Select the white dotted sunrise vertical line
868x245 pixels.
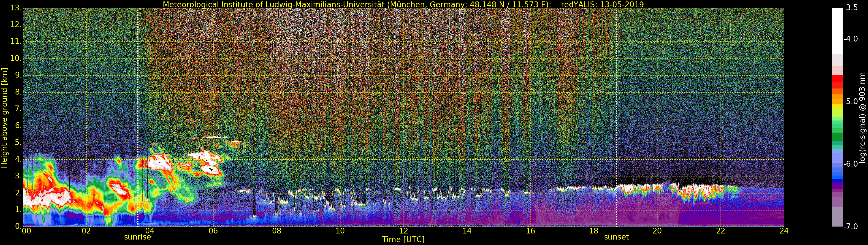click(138, 117)
